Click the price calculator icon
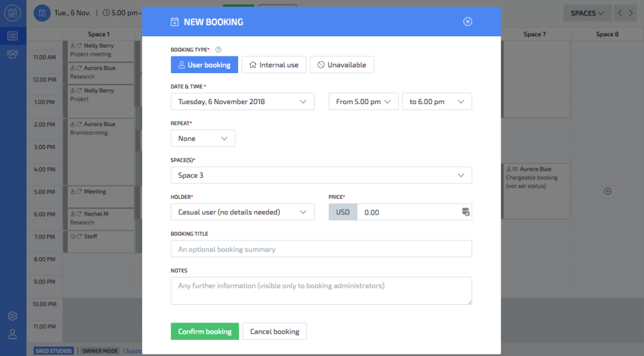 coord(466,212)
